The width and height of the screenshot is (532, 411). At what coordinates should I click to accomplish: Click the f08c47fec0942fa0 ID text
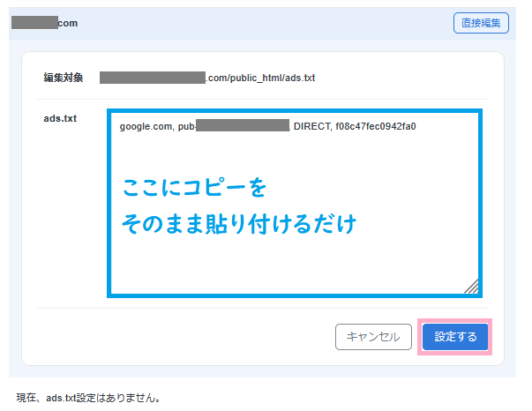coord(376,126)
